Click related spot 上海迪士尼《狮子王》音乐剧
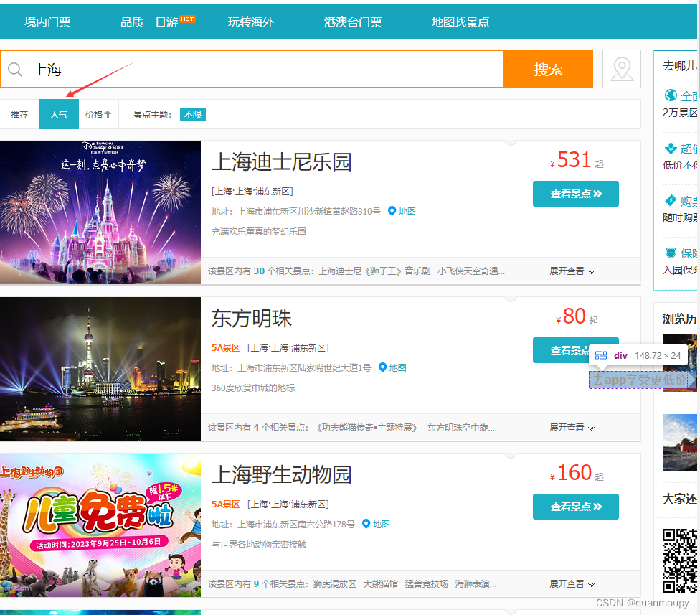 tap(374, 271)
